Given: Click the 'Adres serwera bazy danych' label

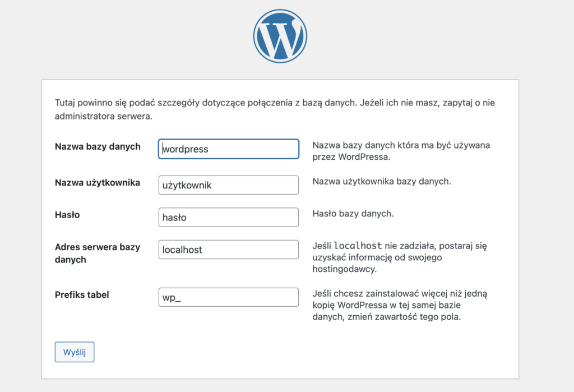Looking at the screenshot, I should point(98,253).
